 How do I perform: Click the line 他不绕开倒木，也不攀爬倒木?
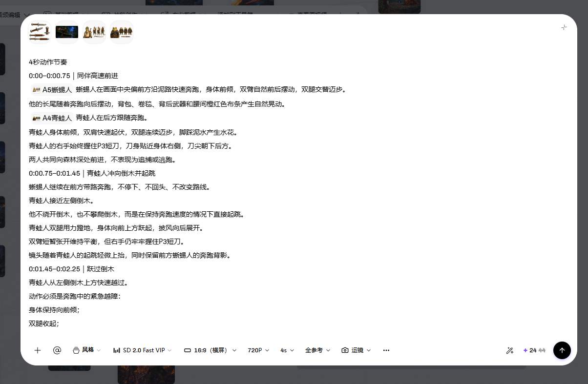click(136, 214)
